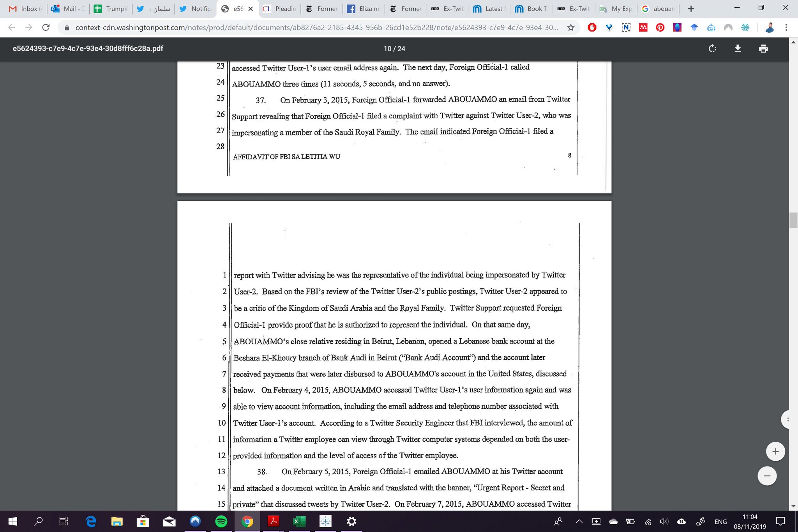Reload the current page
Image resolution: width=798 pixels, height=532 pixels.
[x=46, y=27]
